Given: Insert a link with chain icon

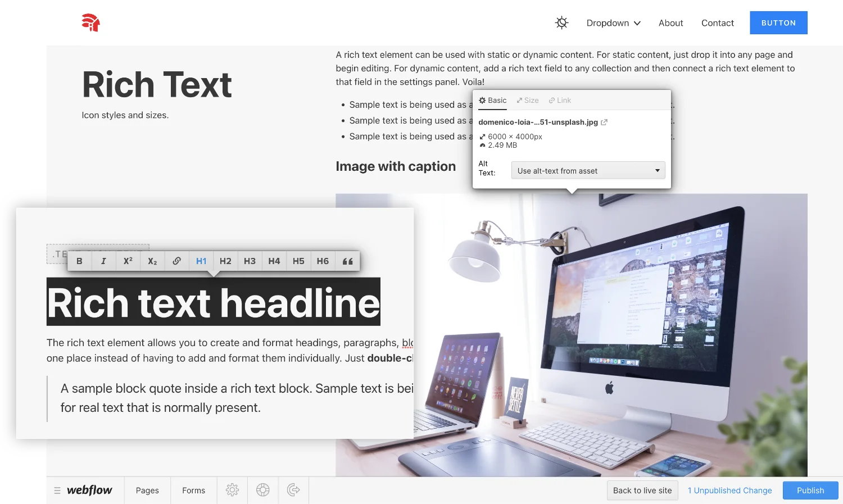Looking at the screenshot, I should click(x=176, y=261).
